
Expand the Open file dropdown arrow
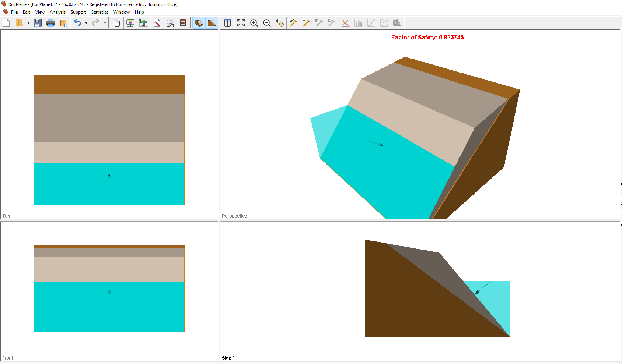pos(28,23)
